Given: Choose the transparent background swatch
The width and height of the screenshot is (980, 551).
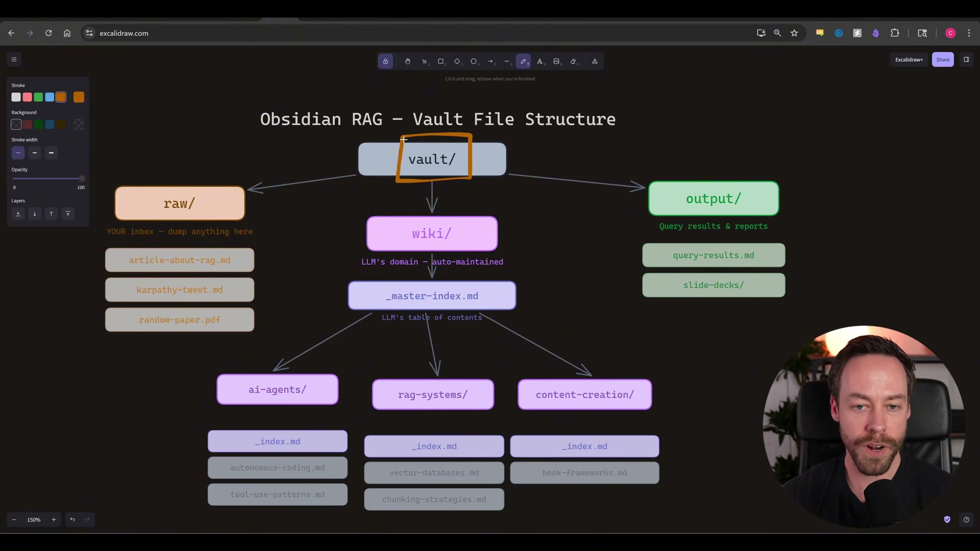Looking at the screenshot, I should [x=16, y=124].
